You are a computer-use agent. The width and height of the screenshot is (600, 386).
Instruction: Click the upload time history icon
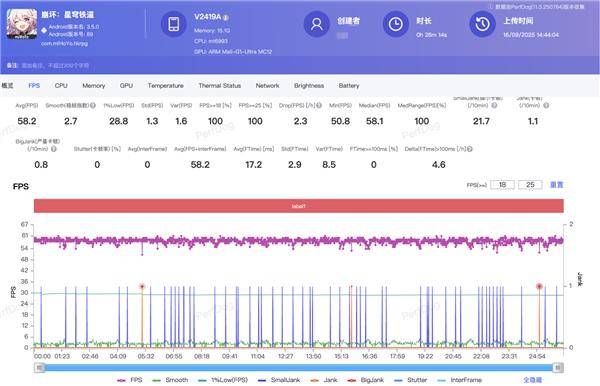click(483, 24)
